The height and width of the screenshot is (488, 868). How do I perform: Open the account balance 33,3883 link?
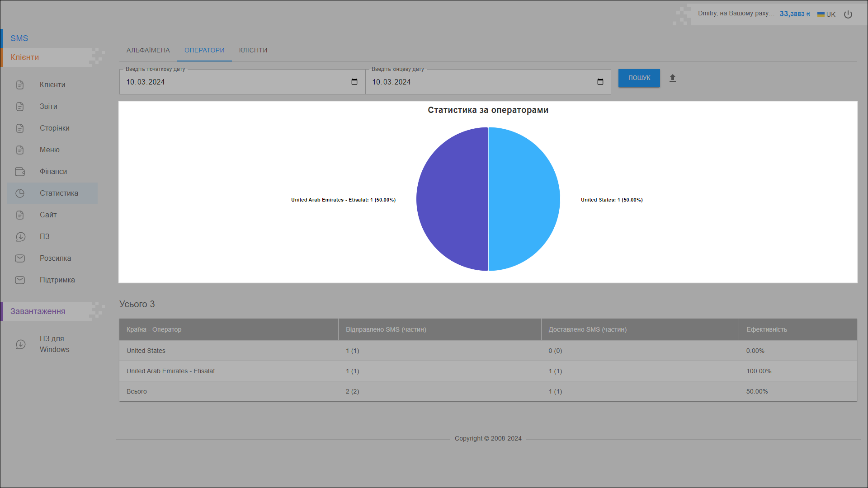coord(794,14)
